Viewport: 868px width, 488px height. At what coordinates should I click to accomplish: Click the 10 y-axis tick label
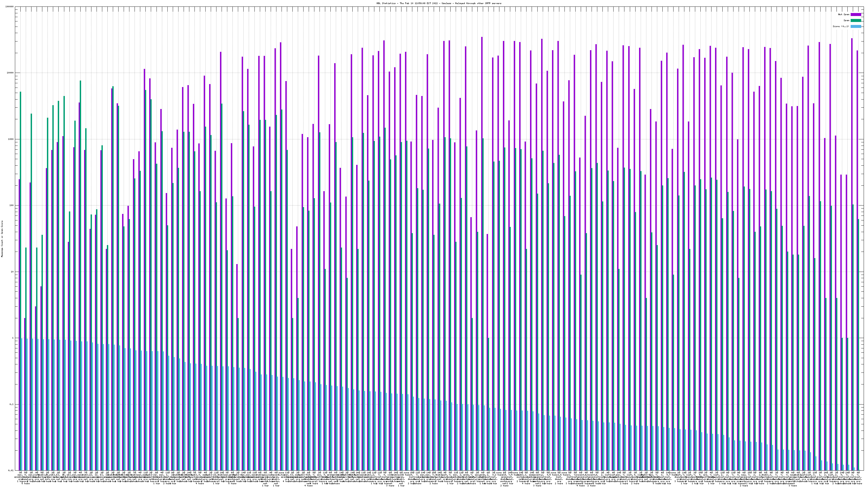(13, 272)
